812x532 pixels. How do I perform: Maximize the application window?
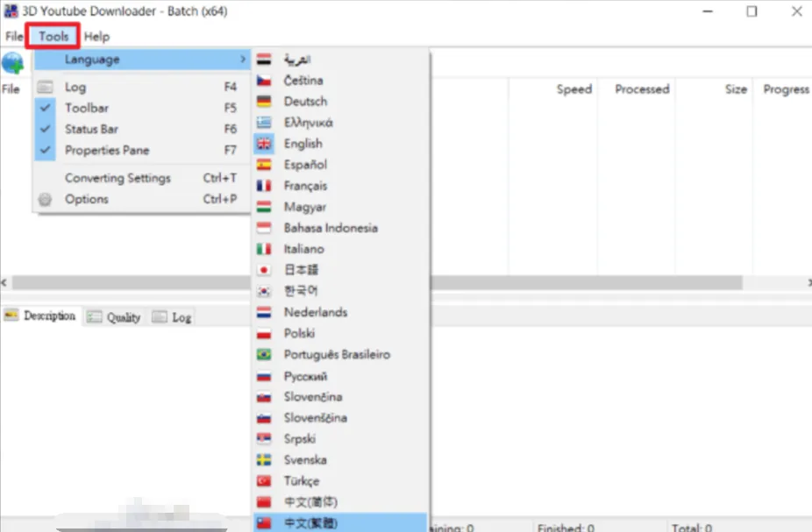(751, 11)
